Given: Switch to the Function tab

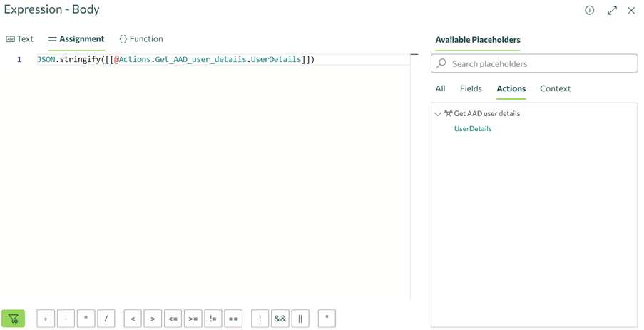Looking at the screenshot, I should (x=140, y=39).
